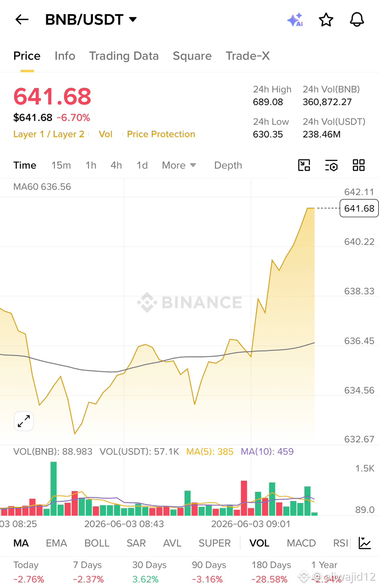Screen dimensions: 379x588
Task: Open the four-square grid layout icon
Action: (x=359, y=165)
